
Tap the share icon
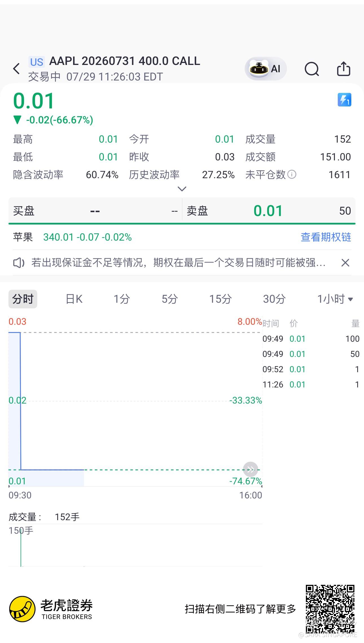pos(344,69)
